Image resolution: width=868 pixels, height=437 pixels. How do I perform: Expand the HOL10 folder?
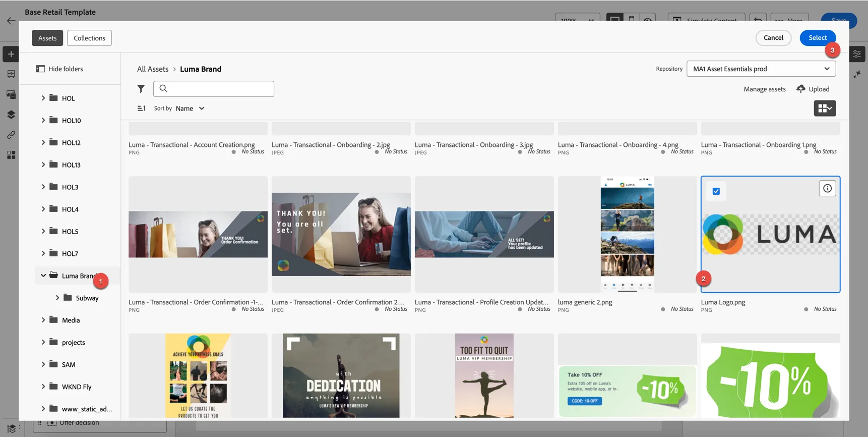point(43,120)
